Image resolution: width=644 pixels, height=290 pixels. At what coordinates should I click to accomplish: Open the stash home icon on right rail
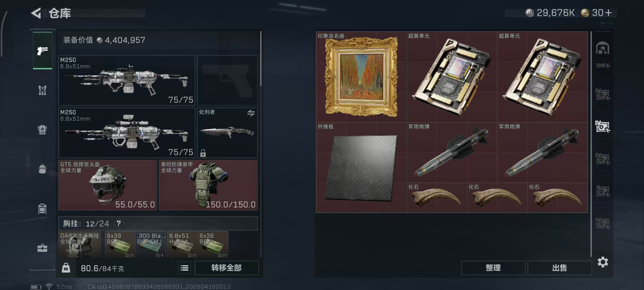[x=602, y=48]
